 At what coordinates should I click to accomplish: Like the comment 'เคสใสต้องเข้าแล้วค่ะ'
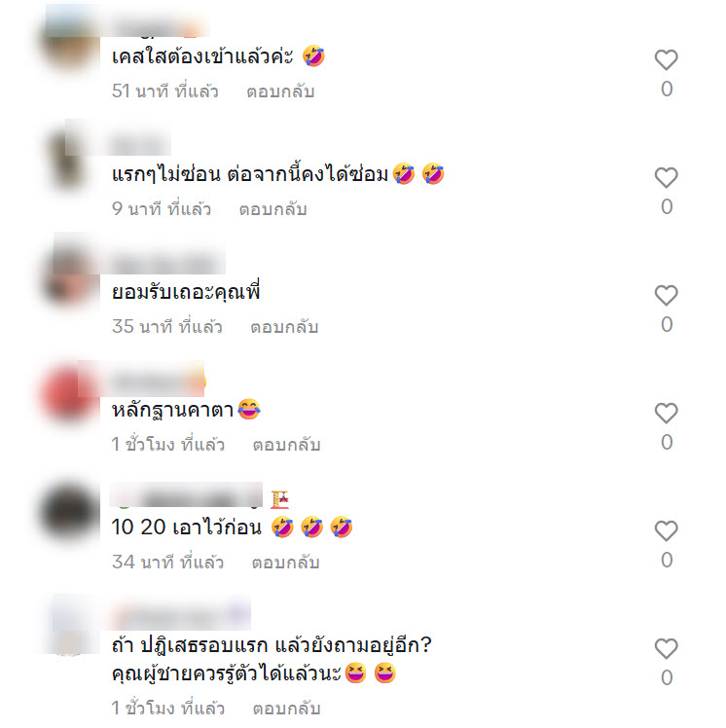(666, 59)
